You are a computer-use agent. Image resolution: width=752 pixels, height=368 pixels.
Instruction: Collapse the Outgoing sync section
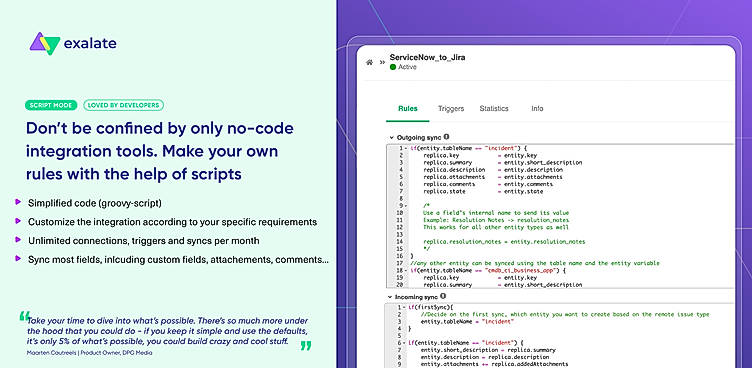click(x=391, y=138)
